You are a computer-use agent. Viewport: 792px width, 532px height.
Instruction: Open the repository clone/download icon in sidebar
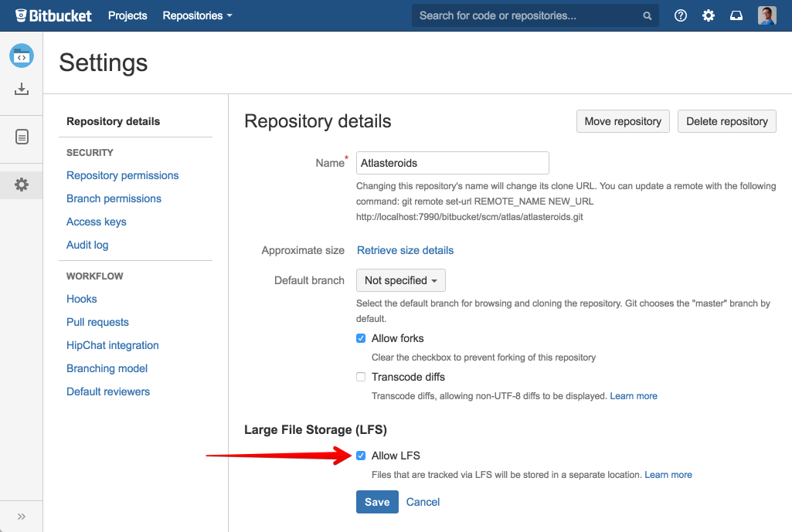pyautogui.click(x=21, y=89)
